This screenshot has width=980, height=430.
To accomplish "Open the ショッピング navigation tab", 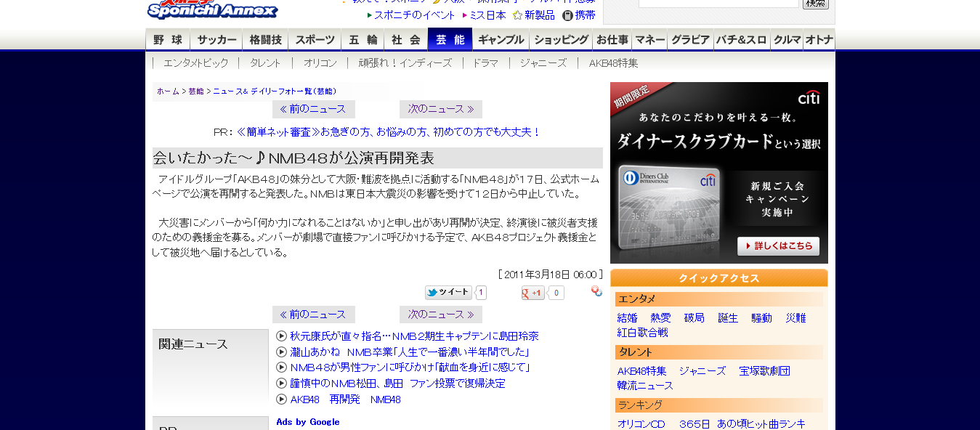I will pos(561,40).
